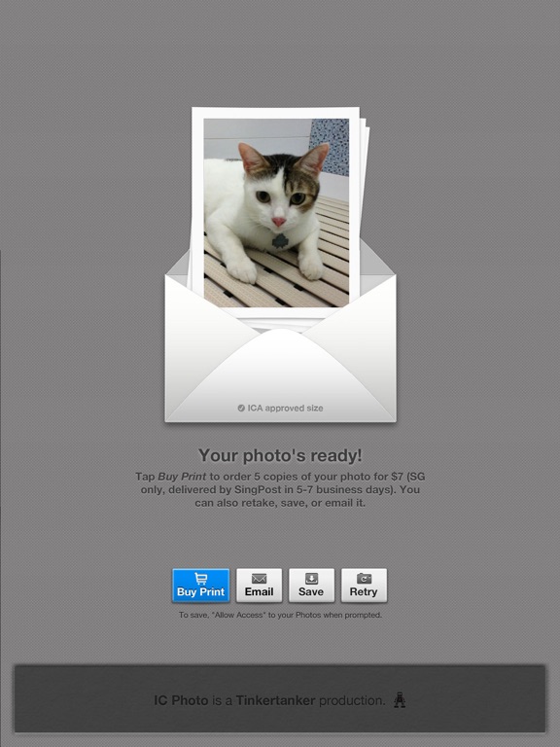Click the italic Buy Print in the instructions
This screenshot has height=747, width=560.
(x=182, y=477)
